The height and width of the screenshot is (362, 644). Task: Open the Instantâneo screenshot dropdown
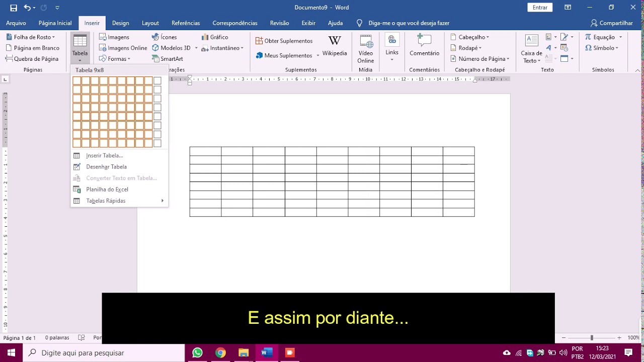click(242, 48)
